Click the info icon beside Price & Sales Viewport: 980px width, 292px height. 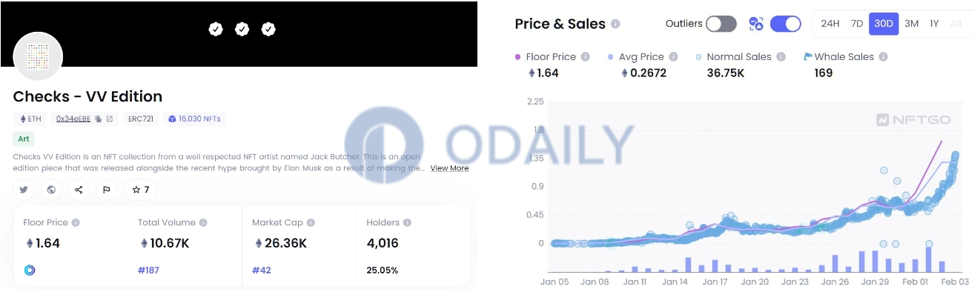tap(615, 24)
